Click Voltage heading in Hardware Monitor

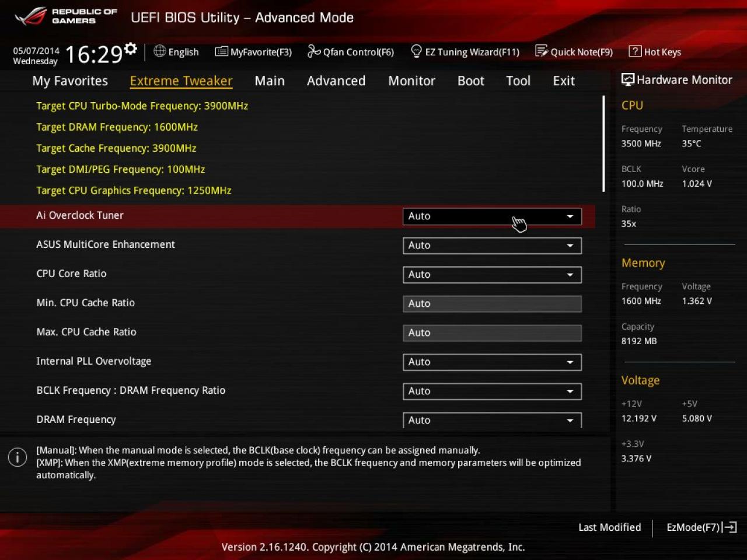tap(640, 380)
